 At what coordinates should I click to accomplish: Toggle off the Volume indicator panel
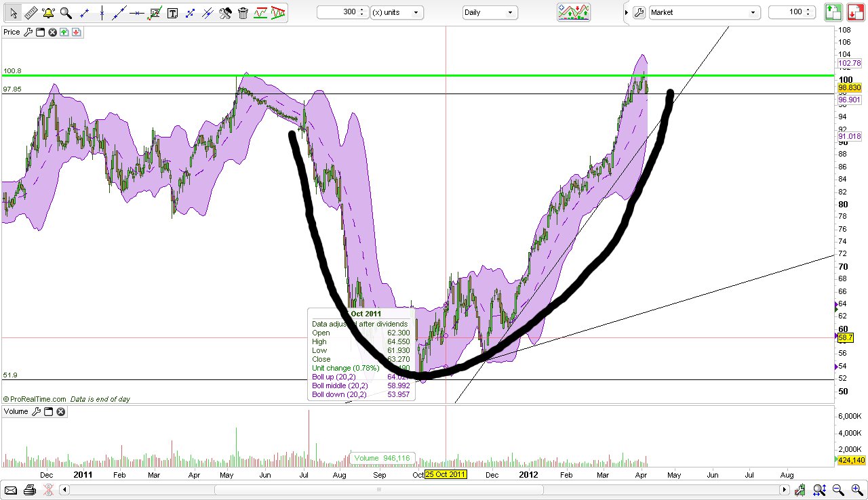(x=60, y=411)
